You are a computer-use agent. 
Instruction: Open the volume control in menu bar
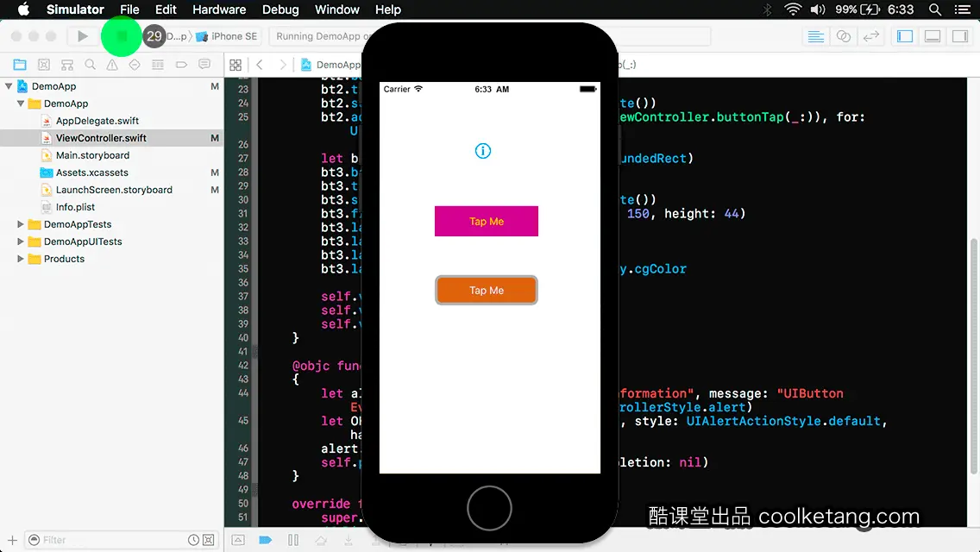(818, 9)
